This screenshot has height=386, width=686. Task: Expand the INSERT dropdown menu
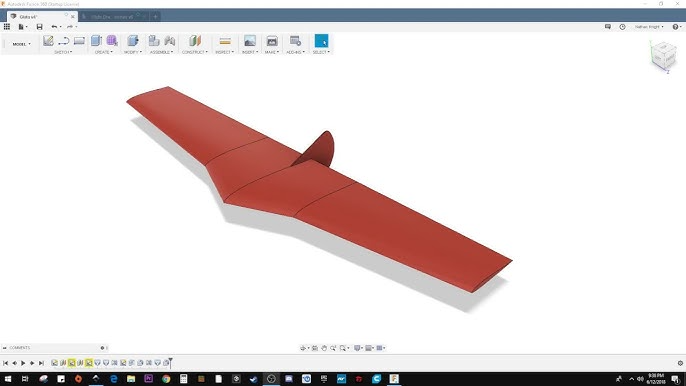(x=250, y=52)
